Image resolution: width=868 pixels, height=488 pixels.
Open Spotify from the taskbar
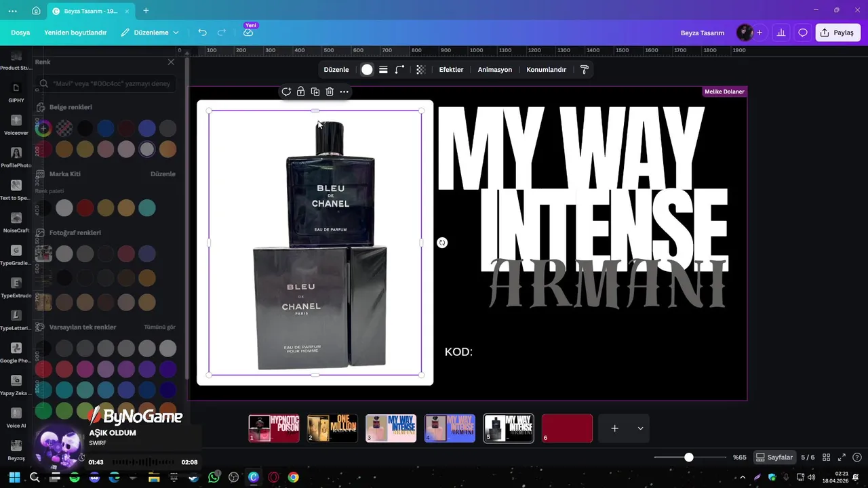tap(75, 477)
